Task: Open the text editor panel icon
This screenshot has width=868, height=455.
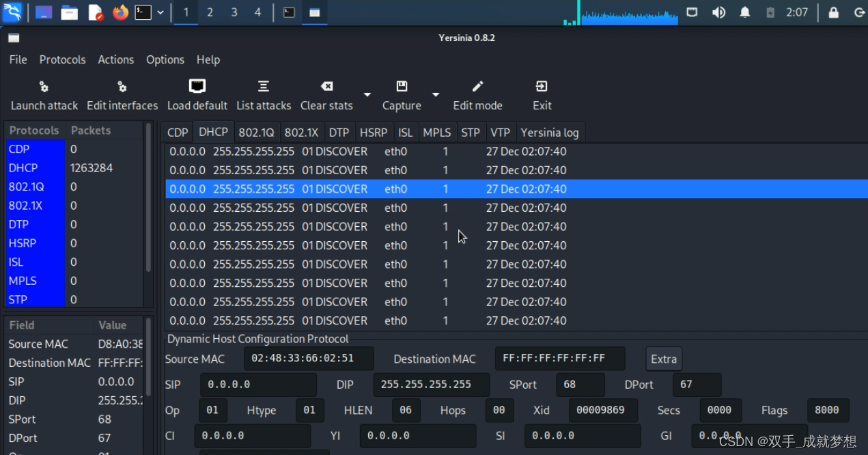Action: 95,12
